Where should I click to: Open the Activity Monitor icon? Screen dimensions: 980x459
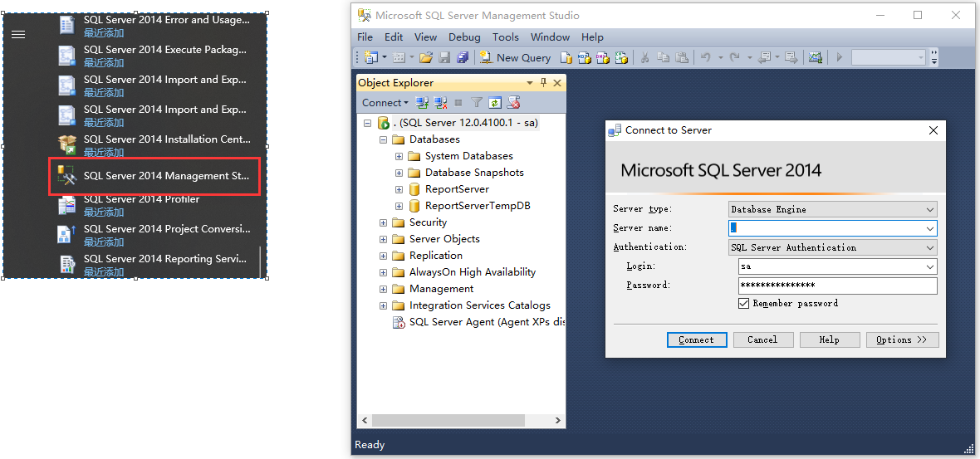pyautogui.click(x=815, y=57)
